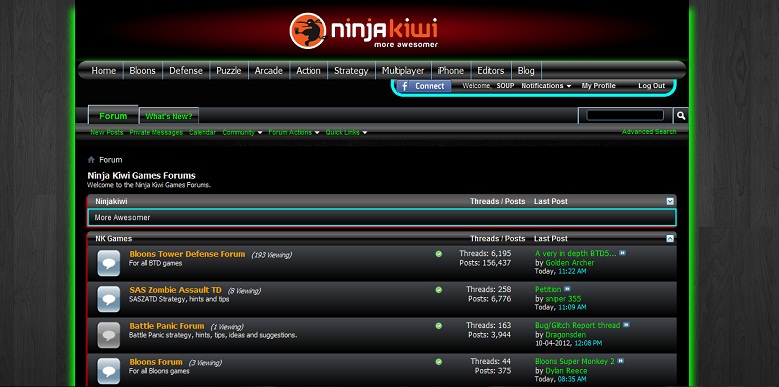Click the NK Games category title
Screen dimensions: 779x387
[x=114, y=238]
